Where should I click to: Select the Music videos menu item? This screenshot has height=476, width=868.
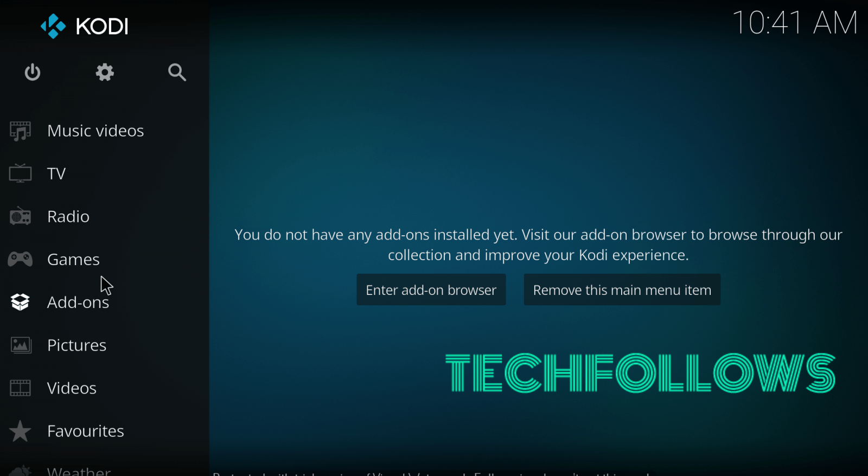95,131
